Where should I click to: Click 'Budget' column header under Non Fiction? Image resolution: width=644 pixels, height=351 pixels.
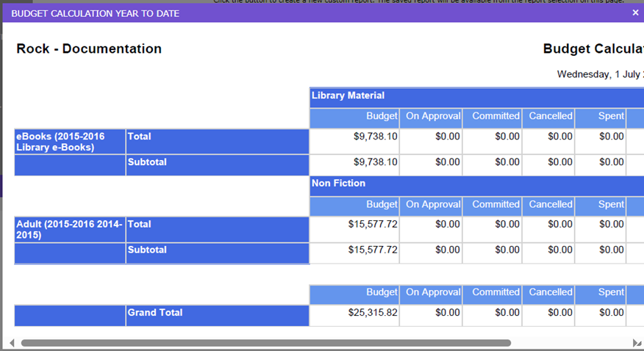pyautogui.click(x=354, y=206)
